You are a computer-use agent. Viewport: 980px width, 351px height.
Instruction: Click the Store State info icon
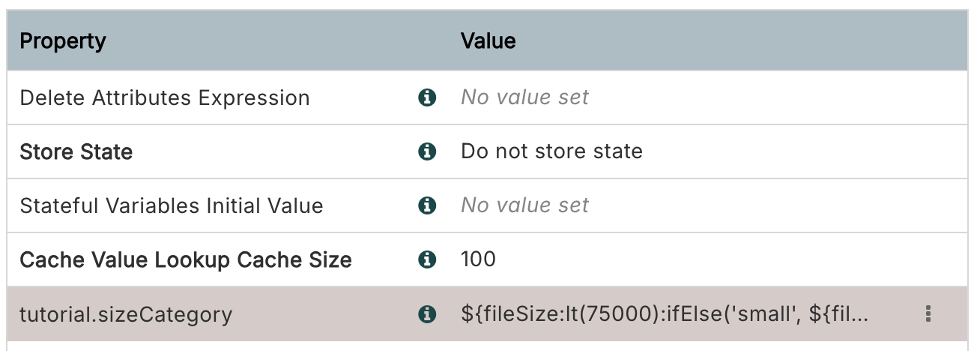(x=427, y=151)
